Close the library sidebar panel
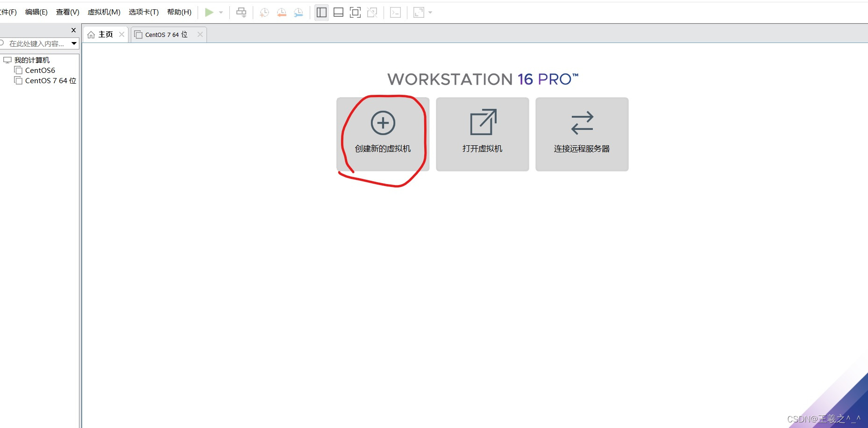The width and height of the screenshot is (868, 428). pyautogui.click(x=73, y=30)
